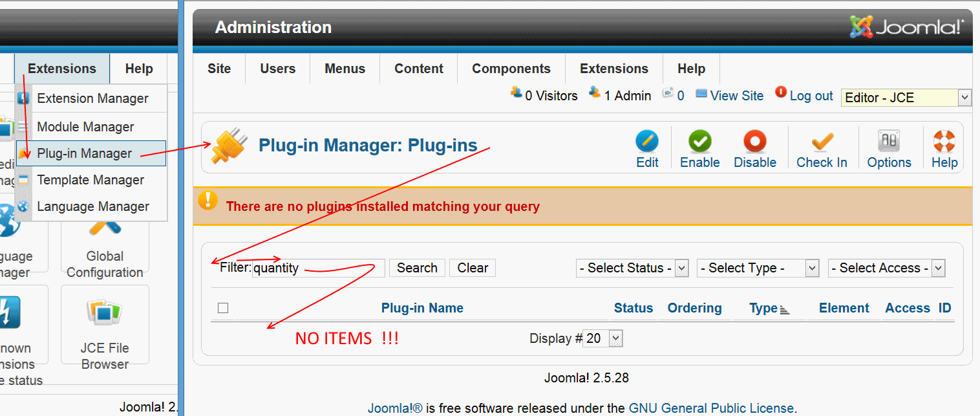Click the green Enable icon
The image size is (980, 416).
[699, 141]
